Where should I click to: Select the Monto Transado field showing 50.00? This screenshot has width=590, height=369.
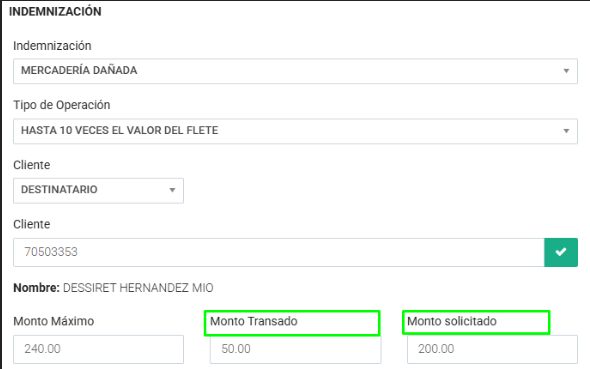(x=295, y=349)
